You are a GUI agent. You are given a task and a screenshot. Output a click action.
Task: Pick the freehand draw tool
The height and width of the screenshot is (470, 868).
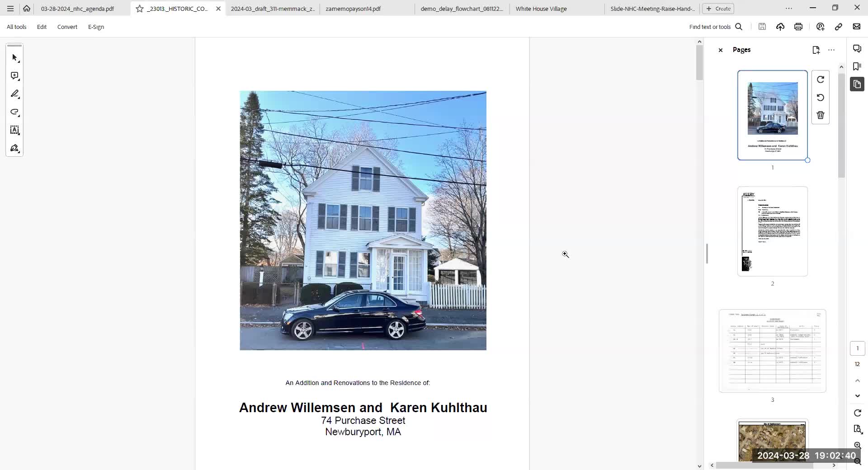click(x=14, y=112)
